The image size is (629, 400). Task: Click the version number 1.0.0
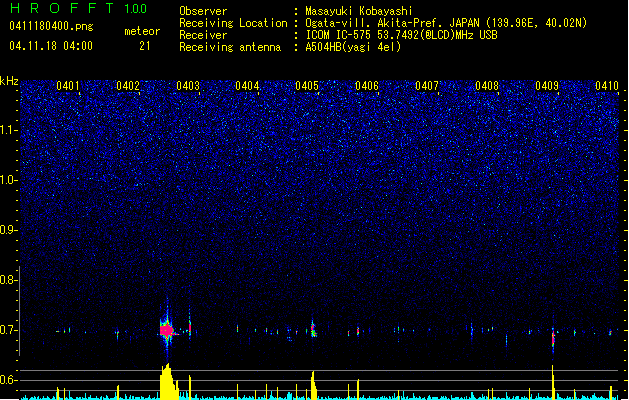[136, 8]
